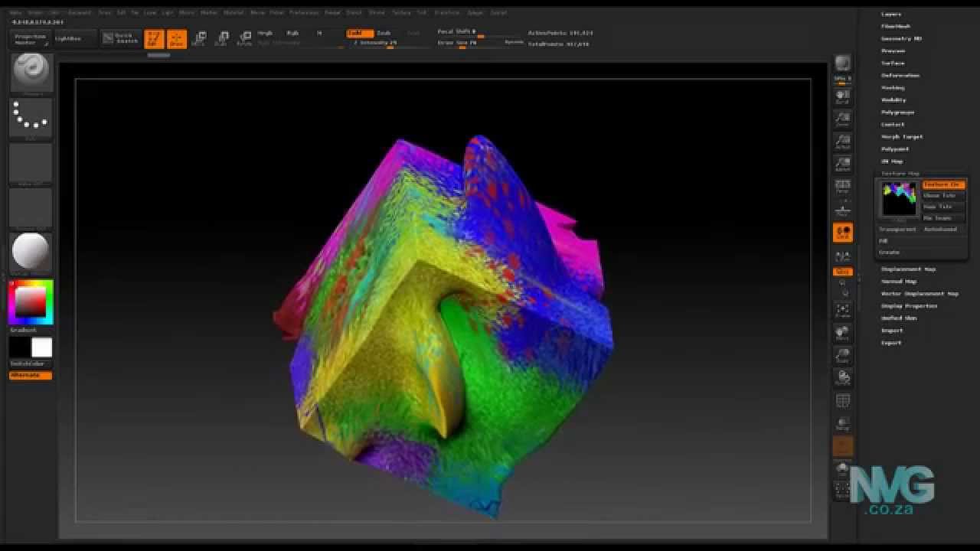Open the empty Alpha slot

[31, 163]
